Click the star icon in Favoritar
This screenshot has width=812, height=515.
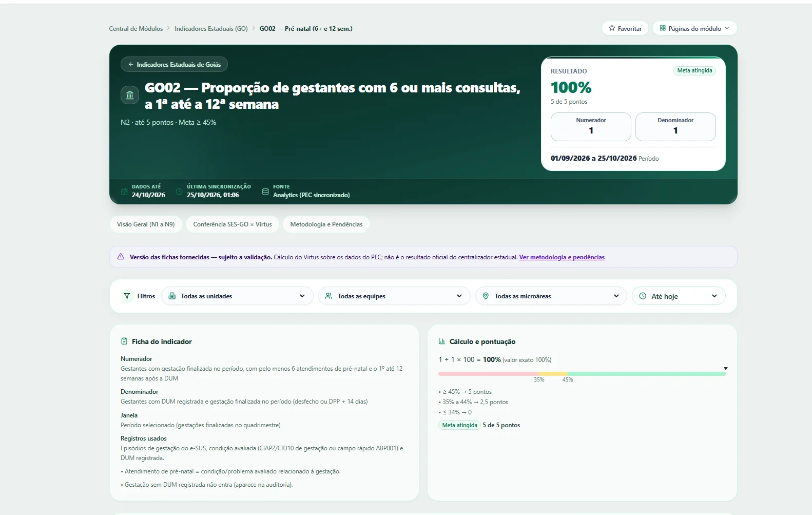[x=612, y=28]
